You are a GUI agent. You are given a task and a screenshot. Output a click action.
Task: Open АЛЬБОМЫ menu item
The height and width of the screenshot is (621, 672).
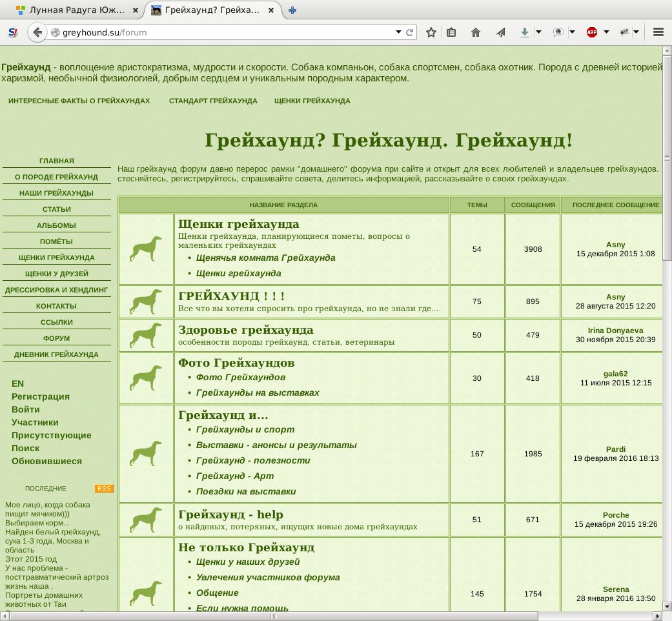(57, 225)
